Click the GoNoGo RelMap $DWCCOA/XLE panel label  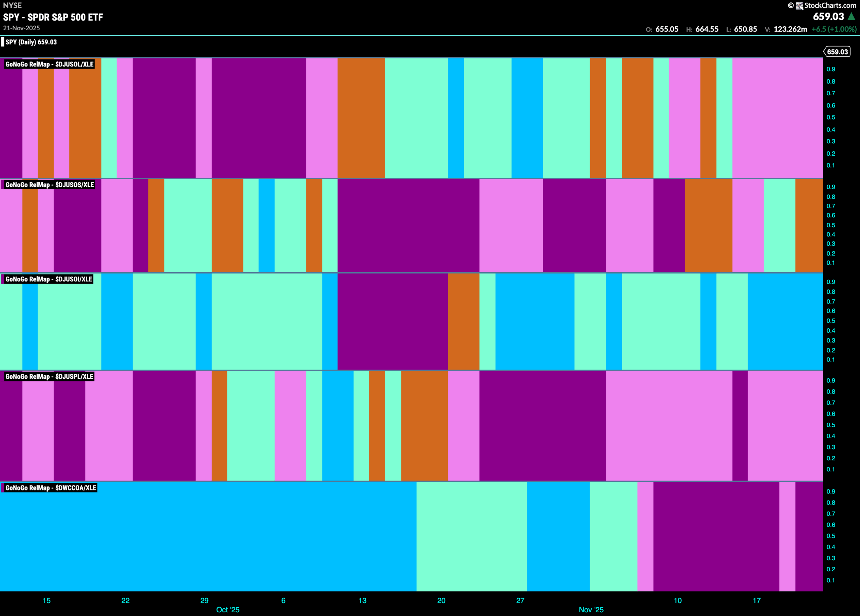pyautogui.click(x=51, y=488)
